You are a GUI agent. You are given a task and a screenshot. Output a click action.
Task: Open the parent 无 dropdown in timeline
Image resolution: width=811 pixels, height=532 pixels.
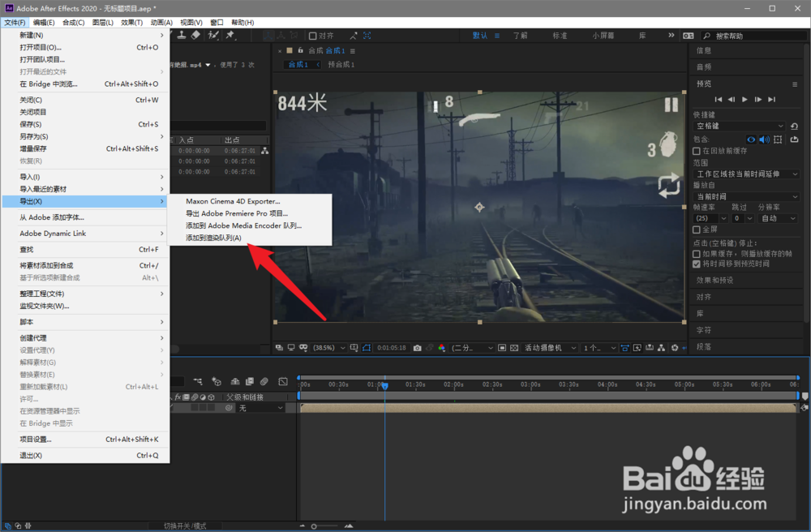(x=260, y=408)
